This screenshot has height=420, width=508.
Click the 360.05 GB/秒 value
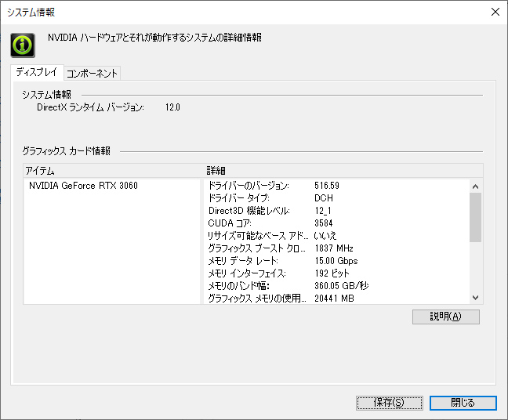[x=342, y=285]
